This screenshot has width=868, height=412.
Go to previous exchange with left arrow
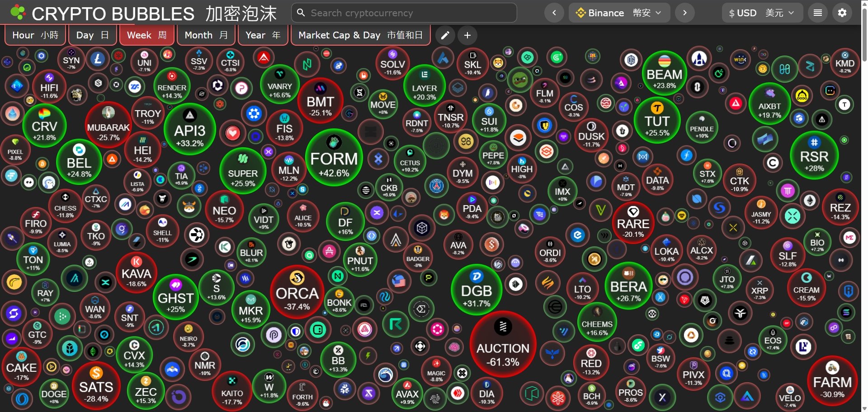(554, 13)
